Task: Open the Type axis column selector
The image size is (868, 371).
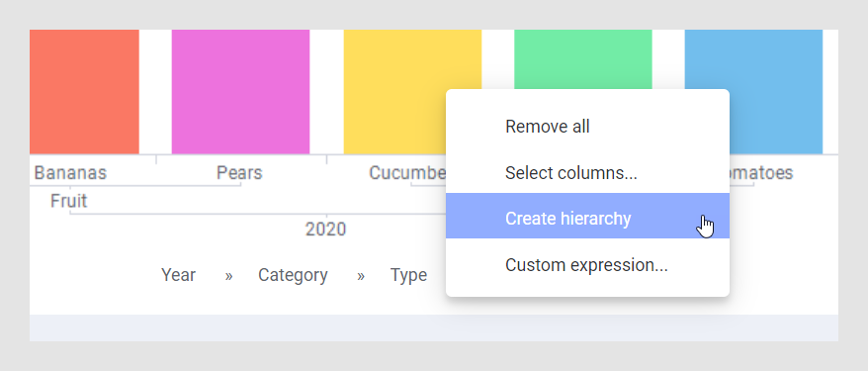Action: coord(408,275)
